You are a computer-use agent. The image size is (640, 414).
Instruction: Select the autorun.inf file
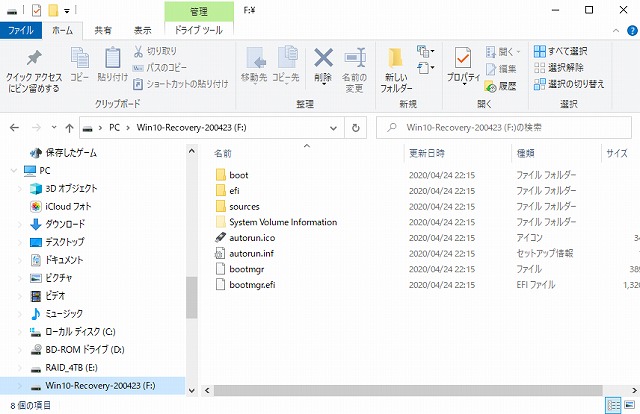click(x=244, y=254)
